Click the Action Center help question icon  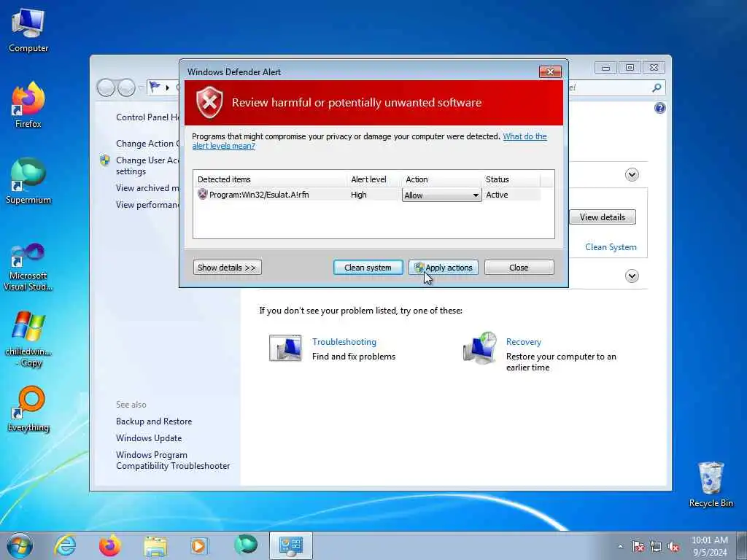659,108
